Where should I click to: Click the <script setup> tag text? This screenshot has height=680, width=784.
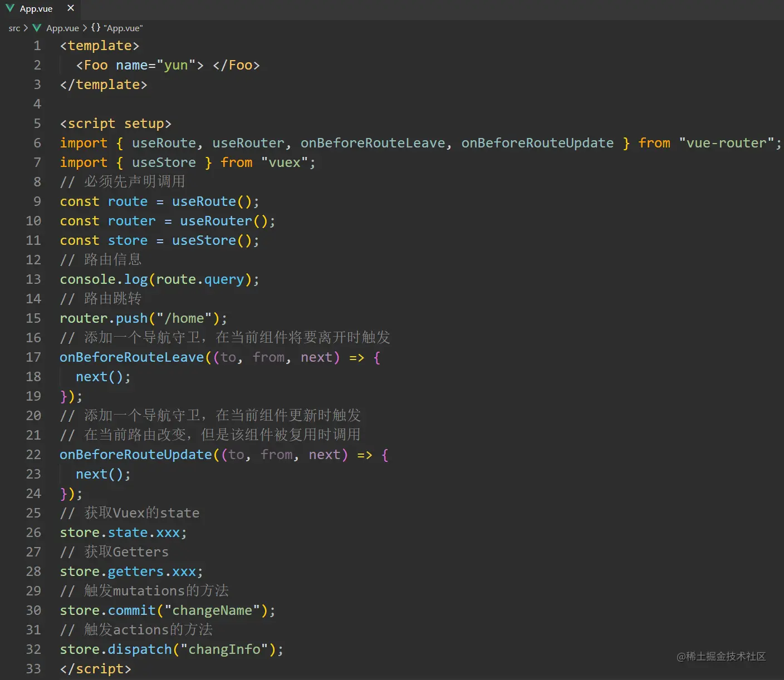coord(116,124)
